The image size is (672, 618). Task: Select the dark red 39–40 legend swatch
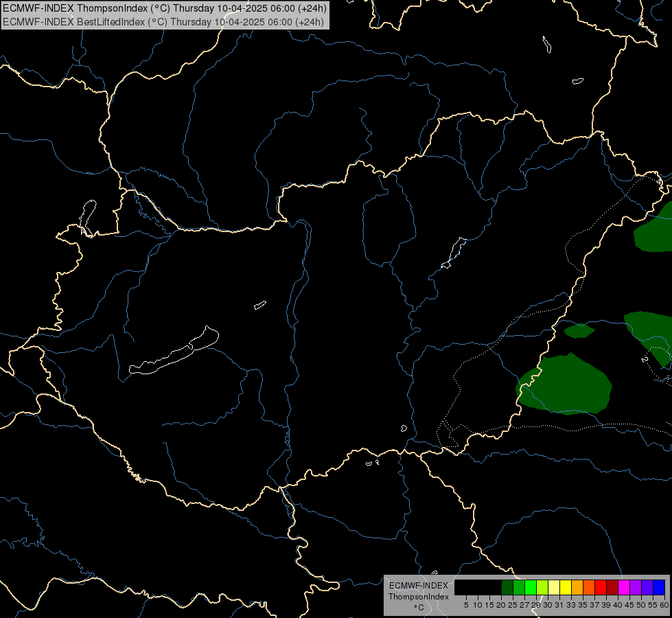click(x=612, y=588)
